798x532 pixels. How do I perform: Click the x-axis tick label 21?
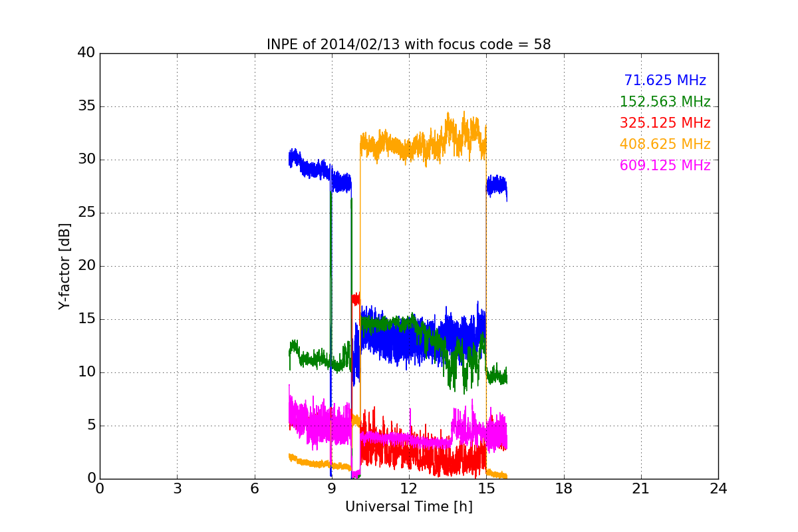pyautogui.click(x=641, y=489)
